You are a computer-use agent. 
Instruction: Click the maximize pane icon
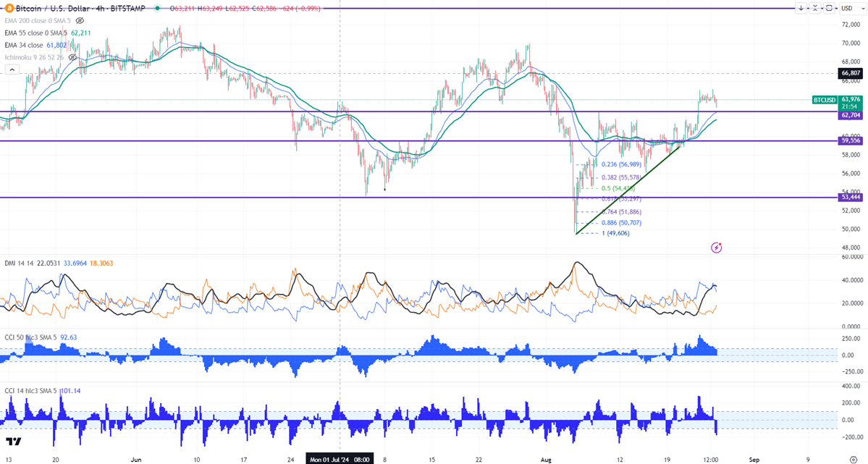829,8
